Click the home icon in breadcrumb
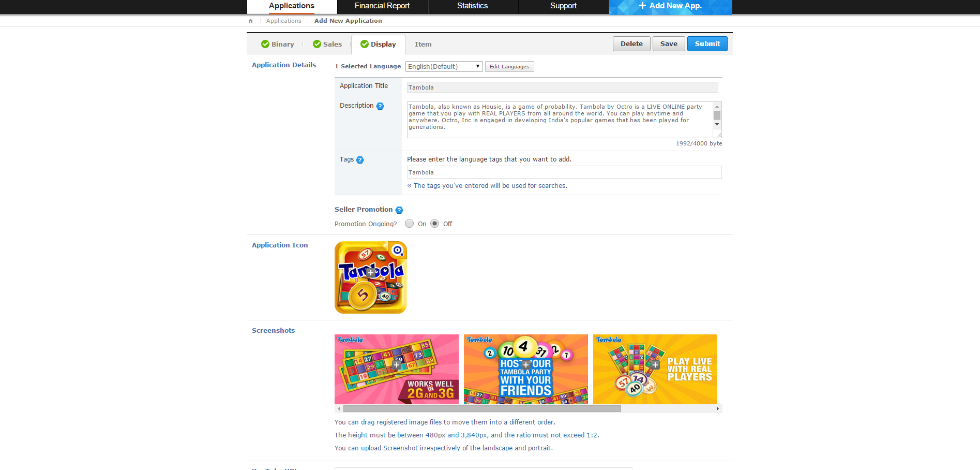Screen dimensions: 980x470 [251, 21]
